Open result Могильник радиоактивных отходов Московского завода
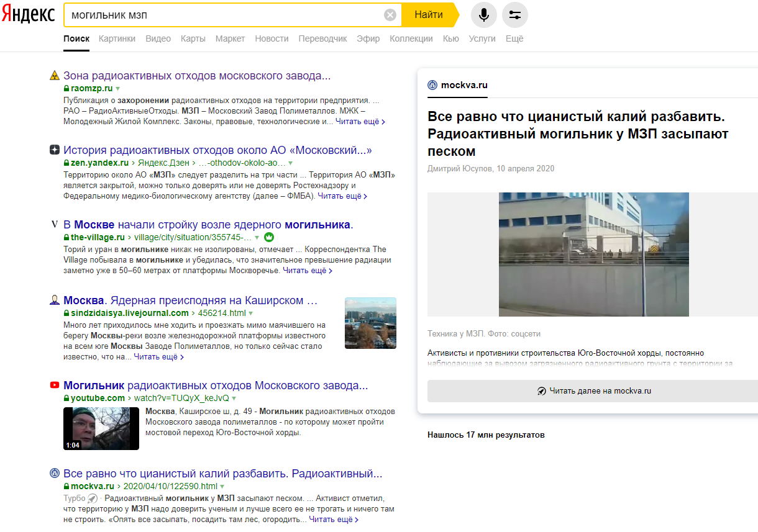Image resolution: width=758 pixels, height=532 pixels. click(216, 385)
